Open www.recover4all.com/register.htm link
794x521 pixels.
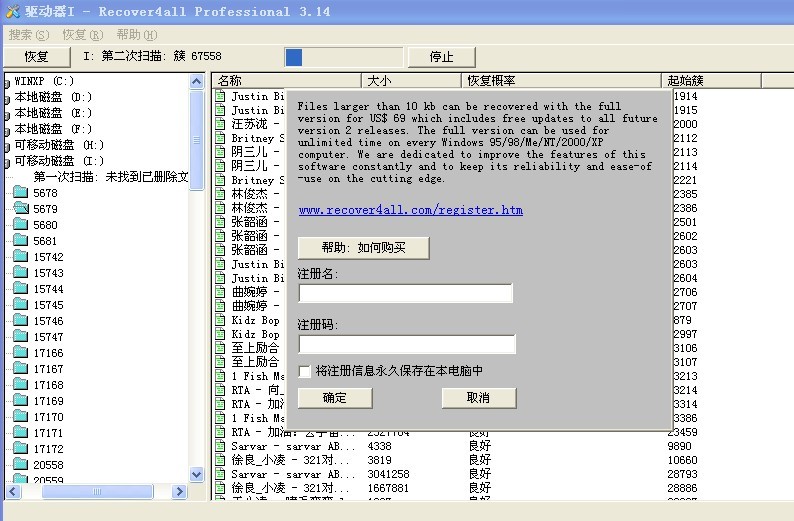(411, 210)
